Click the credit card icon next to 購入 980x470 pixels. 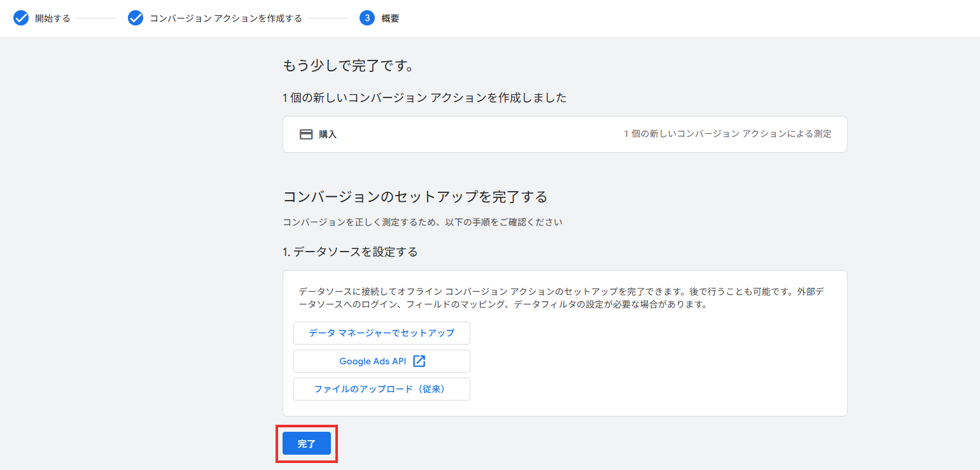pos(306,134)
